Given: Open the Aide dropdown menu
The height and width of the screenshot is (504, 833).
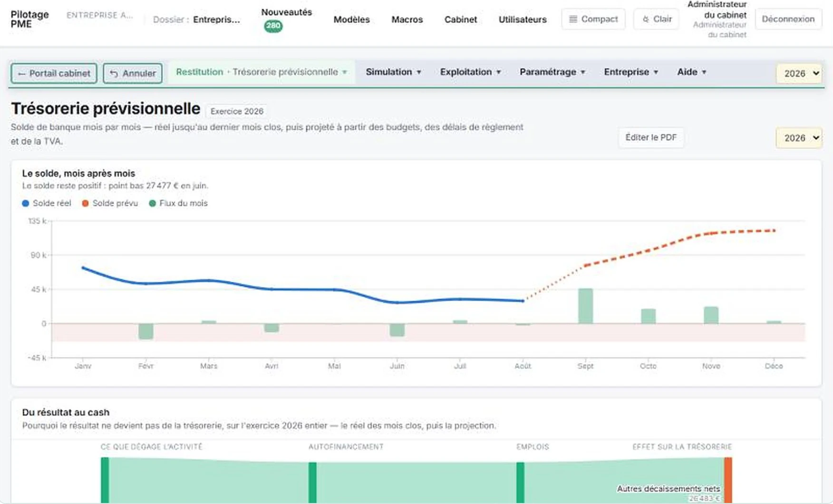Looking at the screenshot, I should point(691,72).
